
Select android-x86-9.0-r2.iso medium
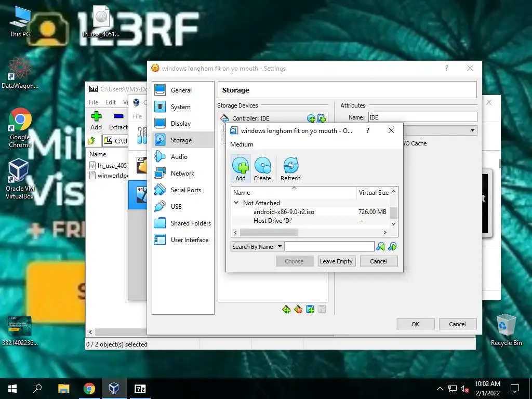[x=310, y=212]
